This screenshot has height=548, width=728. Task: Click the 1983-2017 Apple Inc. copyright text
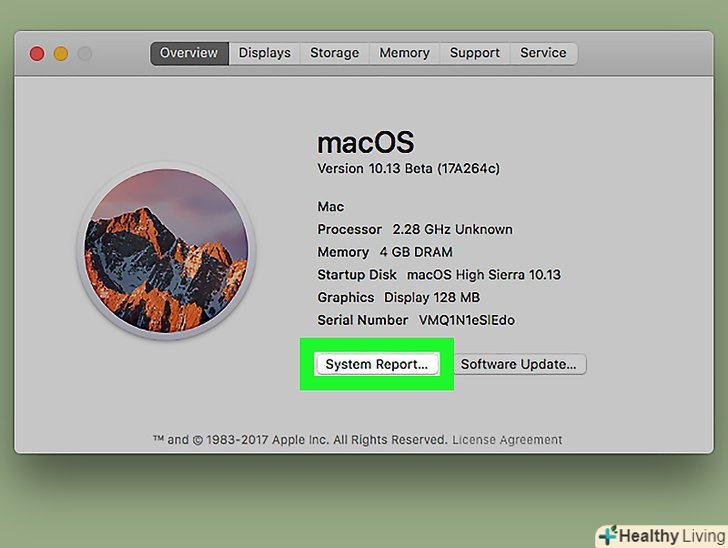click(x=300, y=439)
